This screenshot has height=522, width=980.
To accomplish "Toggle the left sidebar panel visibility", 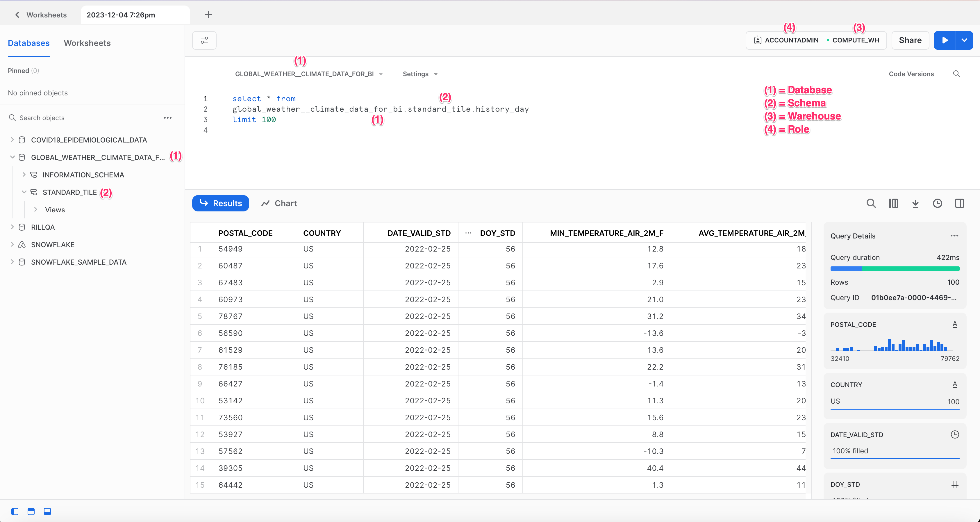I will 15,511.
